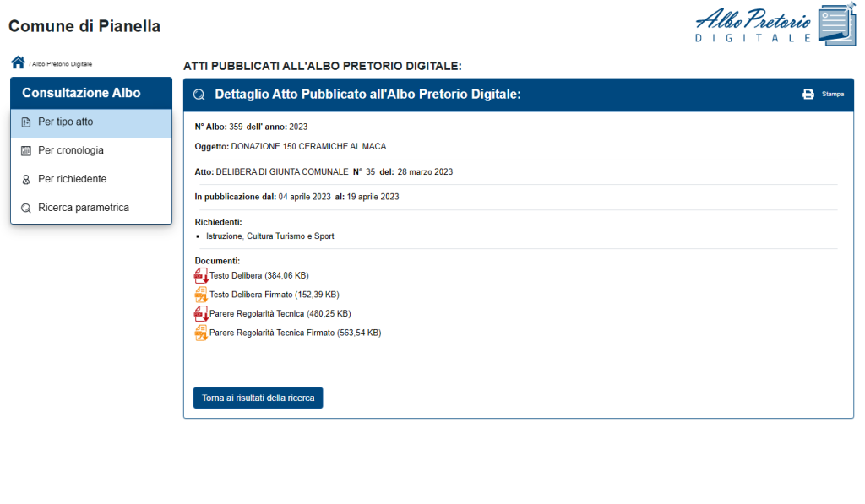Click the printer icon in header
Viewport: 865px width, 504px height.
[808, 95]
